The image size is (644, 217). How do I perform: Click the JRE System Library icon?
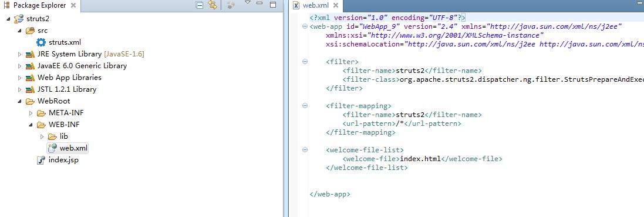pyautogui.click(x=30, y=54)
